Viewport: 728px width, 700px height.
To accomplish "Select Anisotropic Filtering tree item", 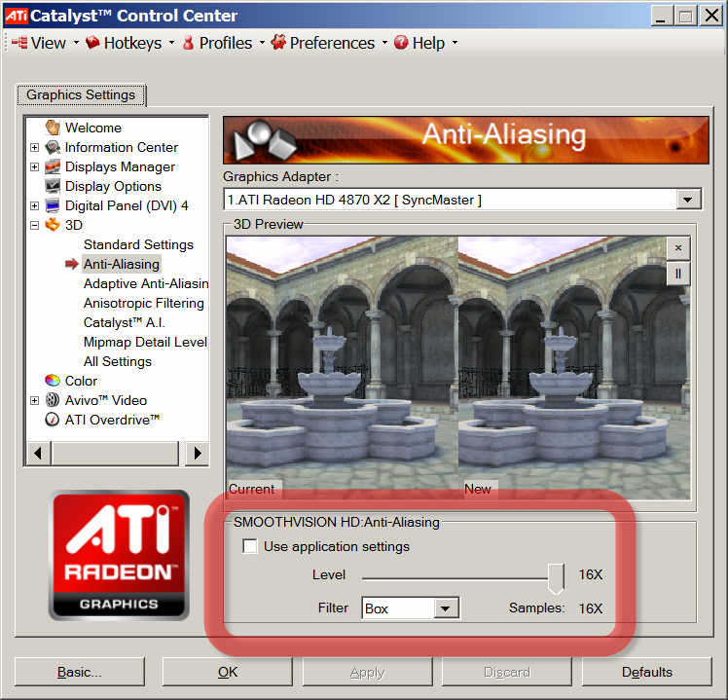I will 143,303.
